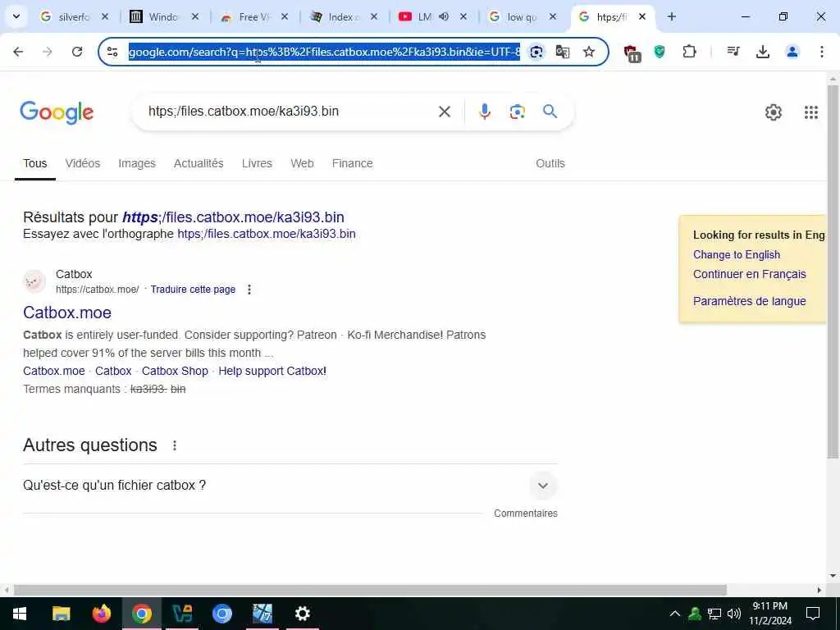The height and width of the screenshot is (630, 840).
Task: View site information icon in address bar
Action: click(112, 52)
